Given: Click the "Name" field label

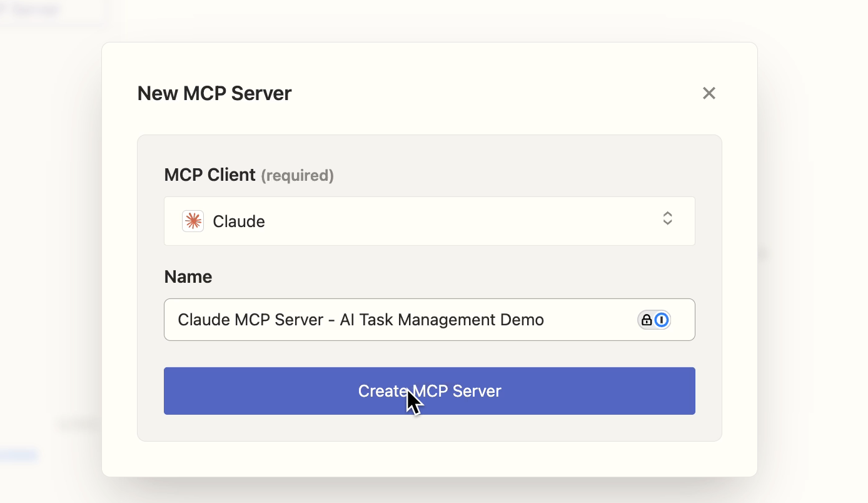Looking at the screenshot, I should tap(188, 277).
